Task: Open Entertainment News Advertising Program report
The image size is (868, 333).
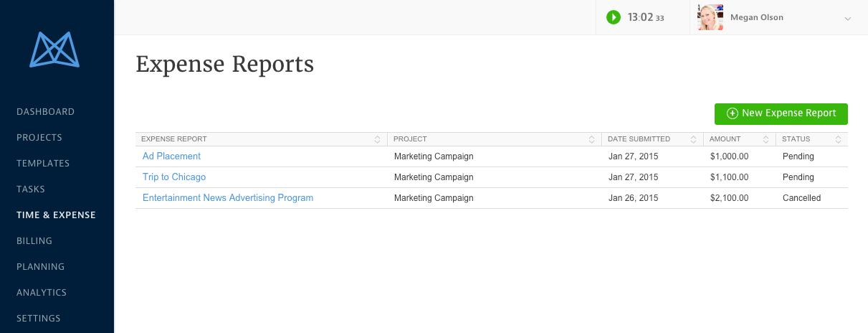Action: tap(228, 198)
